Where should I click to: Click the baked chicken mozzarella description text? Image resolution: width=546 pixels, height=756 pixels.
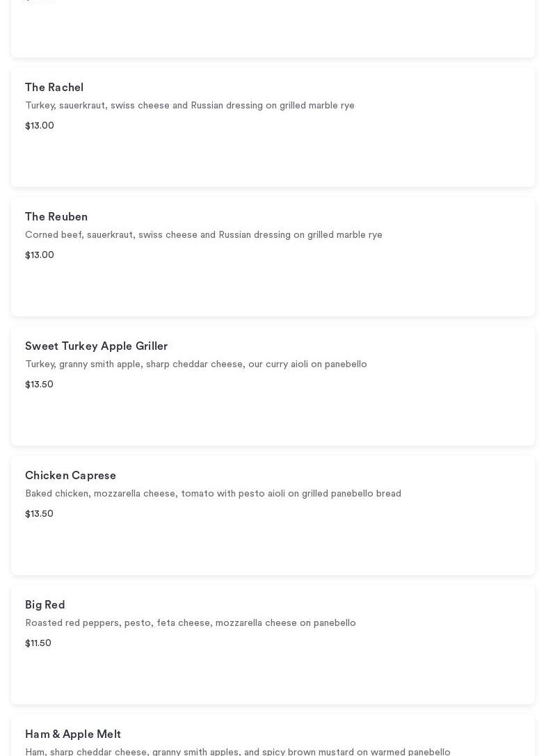[213, 494]
